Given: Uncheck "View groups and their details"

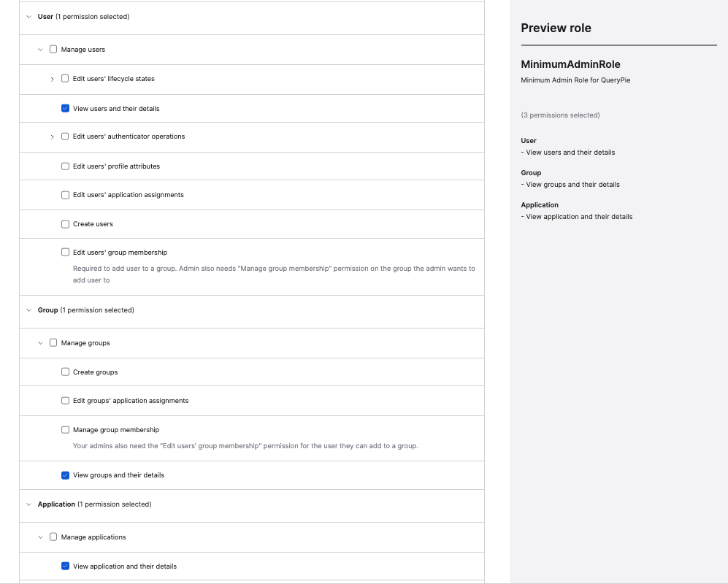Looking at the screenshot, I should [x=65, y=474].
